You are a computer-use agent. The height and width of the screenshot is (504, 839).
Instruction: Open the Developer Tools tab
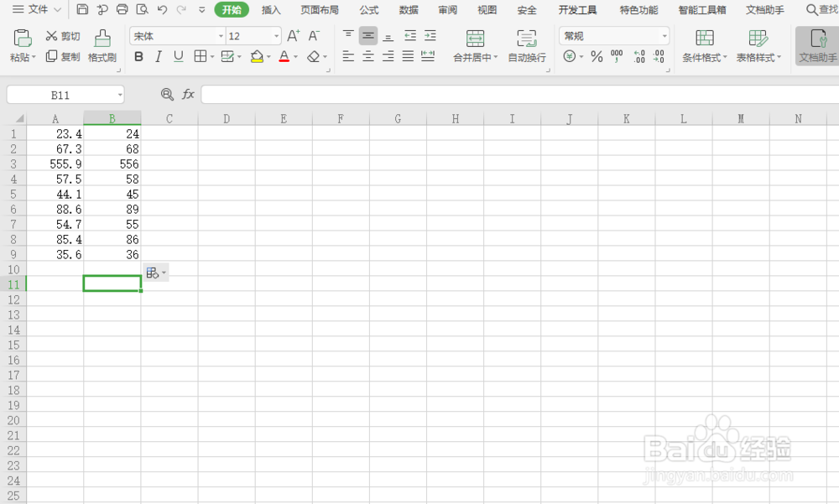coord(577,9)
